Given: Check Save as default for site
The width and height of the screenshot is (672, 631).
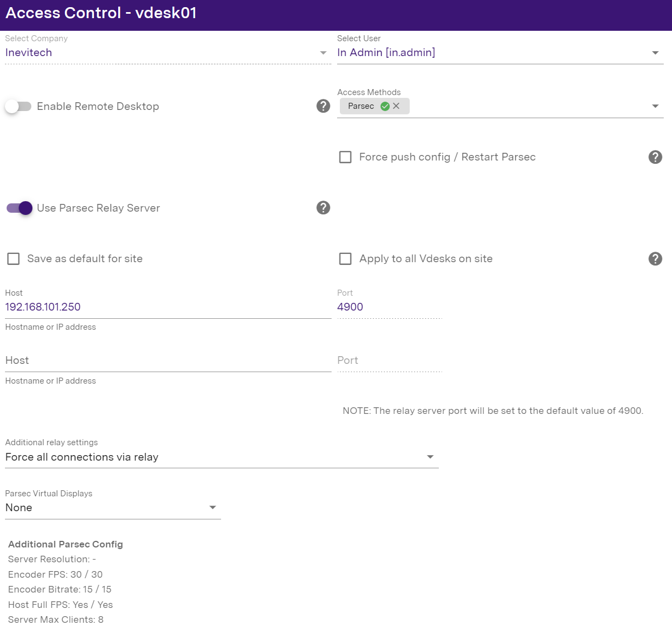Looking at the screenshot, I should (x=13, y=258).
